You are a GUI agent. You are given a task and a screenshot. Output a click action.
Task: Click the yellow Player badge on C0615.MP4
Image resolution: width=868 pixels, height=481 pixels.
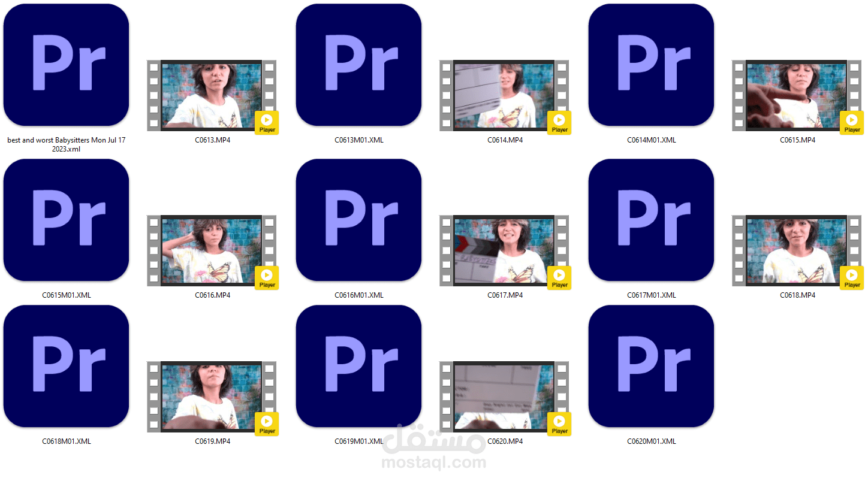pyautogui.click(x=852, y=123)
